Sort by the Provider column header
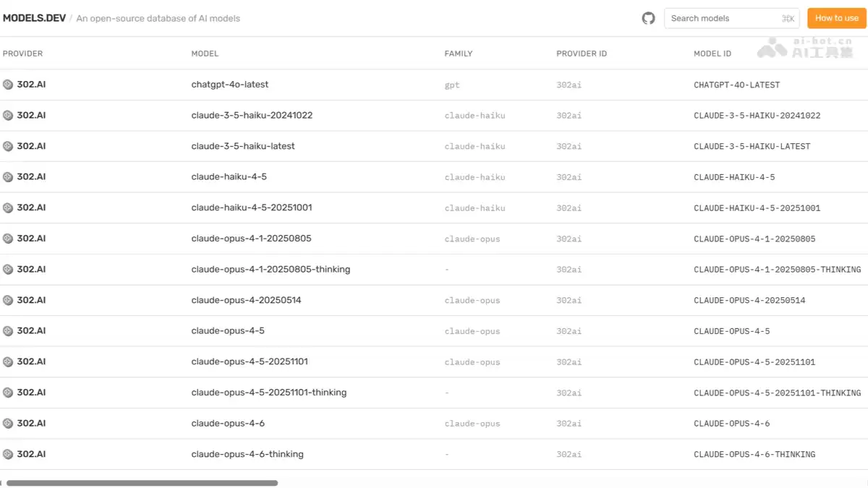This screenshot has height=488, width=868. 23,53
